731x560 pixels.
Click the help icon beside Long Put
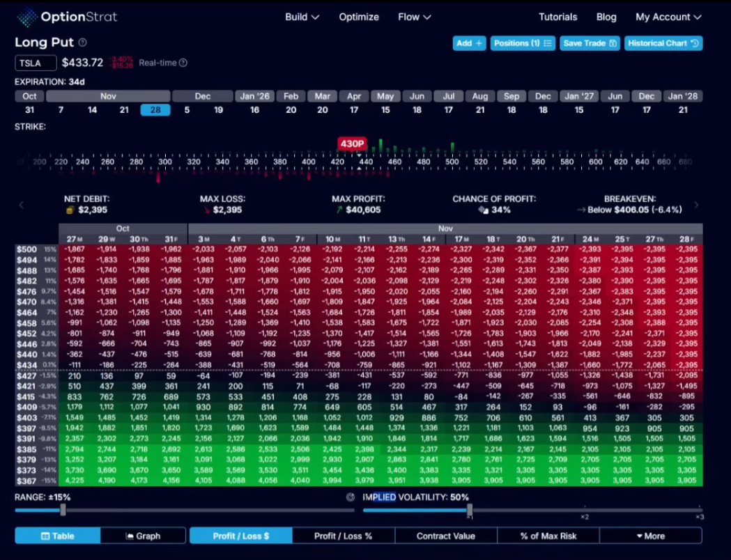83,42
